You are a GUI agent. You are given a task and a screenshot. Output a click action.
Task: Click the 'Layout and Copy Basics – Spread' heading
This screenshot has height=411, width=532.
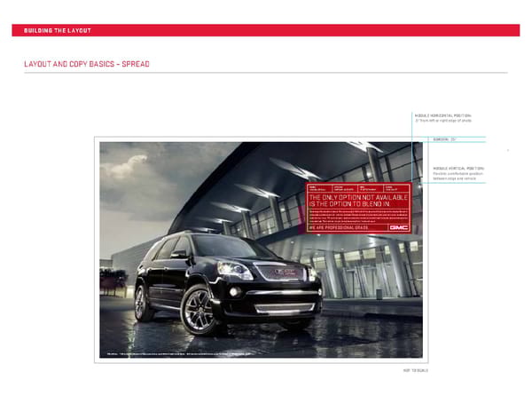(x=87, y=64)
